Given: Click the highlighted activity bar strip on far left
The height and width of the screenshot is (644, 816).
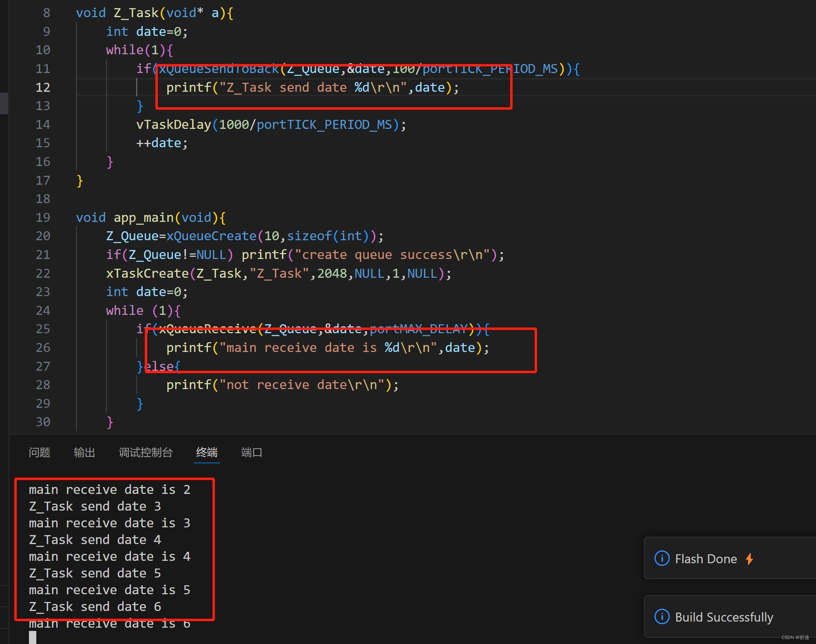Looking at the screenshot, I should click(x=3, y=103).
